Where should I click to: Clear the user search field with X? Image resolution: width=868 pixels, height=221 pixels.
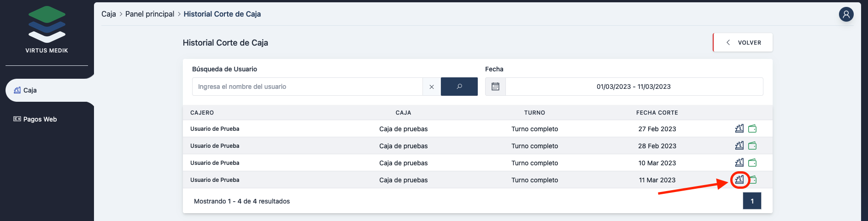click(x=431, y=87)
